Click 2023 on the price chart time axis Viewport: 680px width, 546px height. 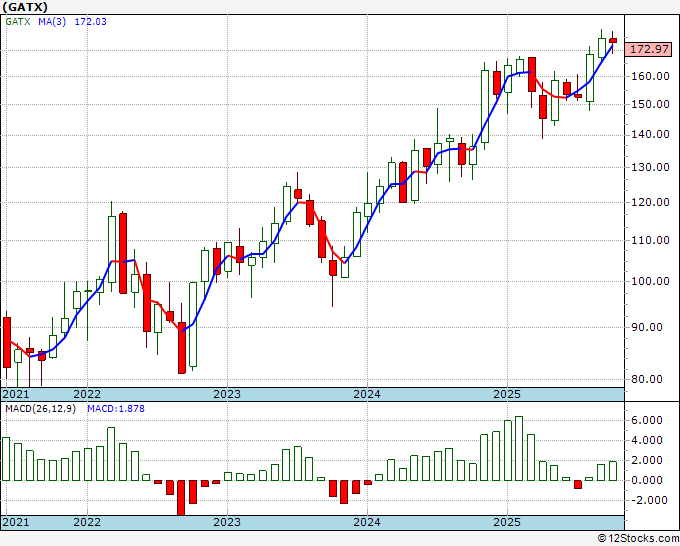tap(227, 394)
